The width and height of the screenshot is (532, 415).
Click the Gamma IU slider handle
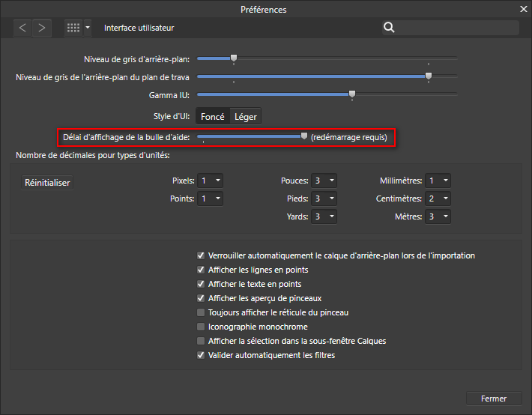coord(352,94)
